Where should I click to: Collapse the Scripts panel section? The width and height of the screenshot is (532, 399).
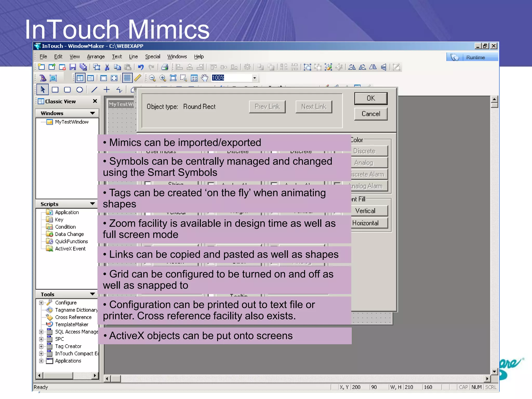pos(92,204)
